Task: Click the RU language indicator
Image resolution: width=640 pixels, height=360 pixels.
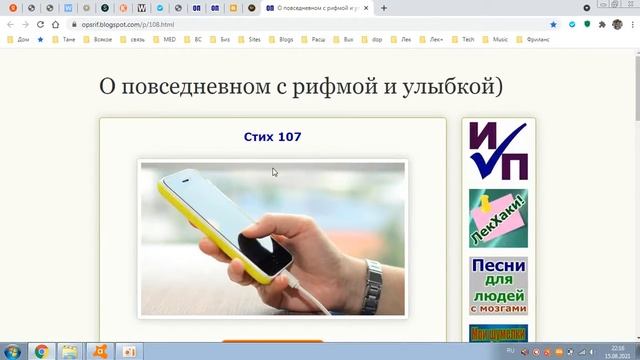Action: (x=510, y=351)
